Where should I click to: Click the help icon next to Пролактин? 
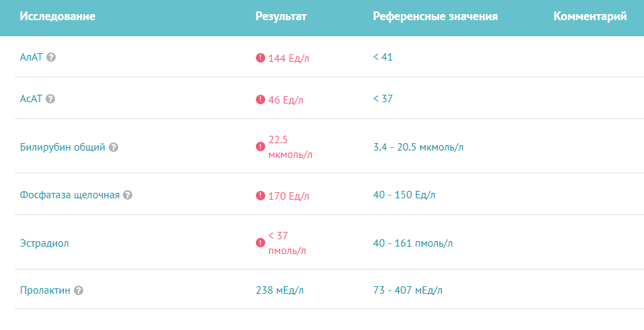pyautogui.click(x=79, y=290)
